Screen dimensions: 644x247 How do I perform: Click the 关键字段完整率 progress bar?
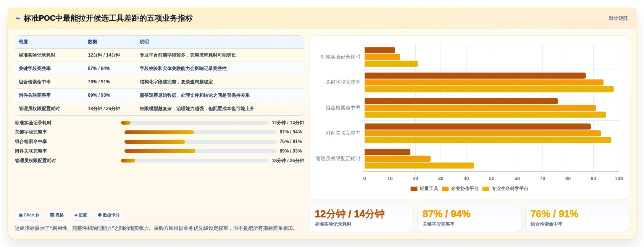200,132
